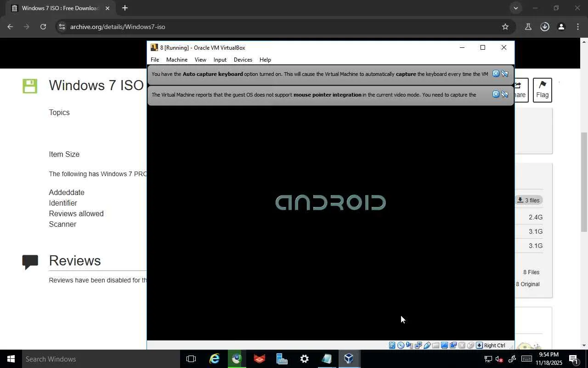Screen dimensions: 588x368
Task: Suppress future mouse pointer integration messages
Action: pyautogui.click(x=504, y=94)
